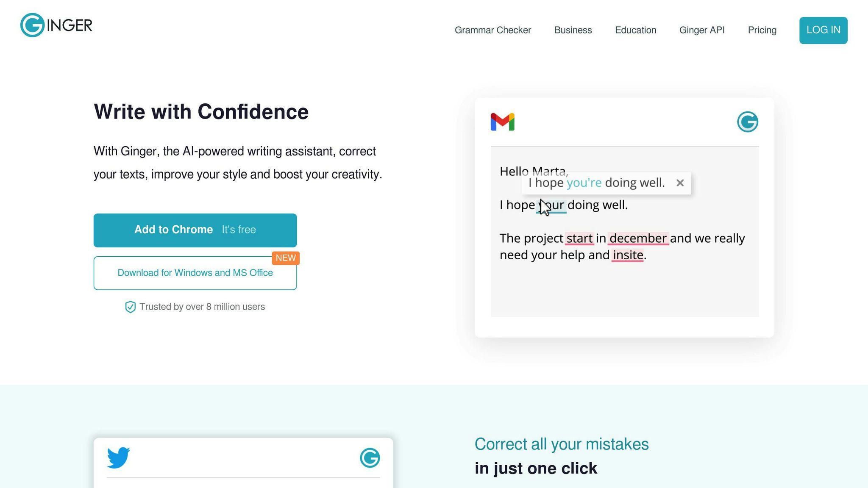Click the misspelled word "december"

click(638, 238)
